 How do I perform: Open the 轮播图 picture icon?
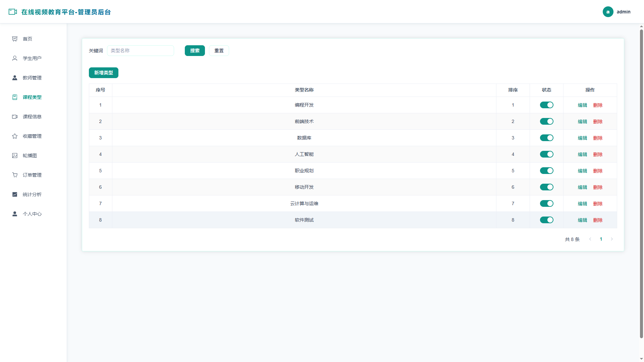15,156
